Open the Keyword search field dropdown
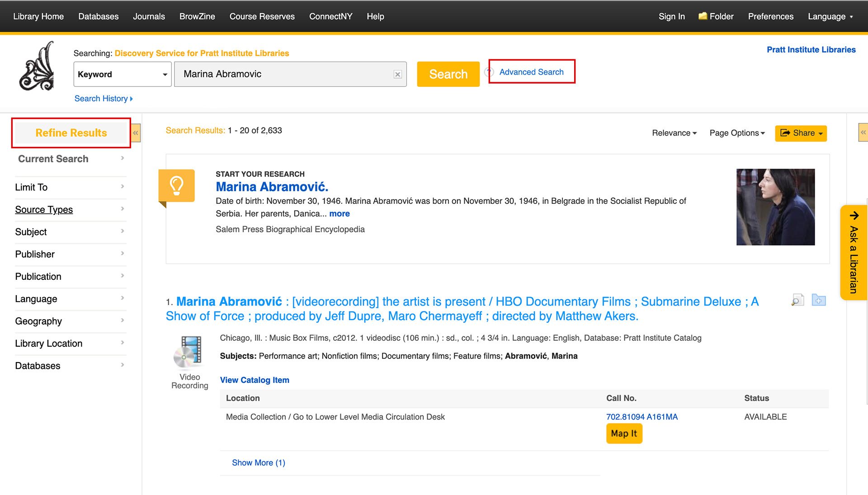Image resolution: width=868 pixels, height=495 pixels. click(x=123, y=74)
